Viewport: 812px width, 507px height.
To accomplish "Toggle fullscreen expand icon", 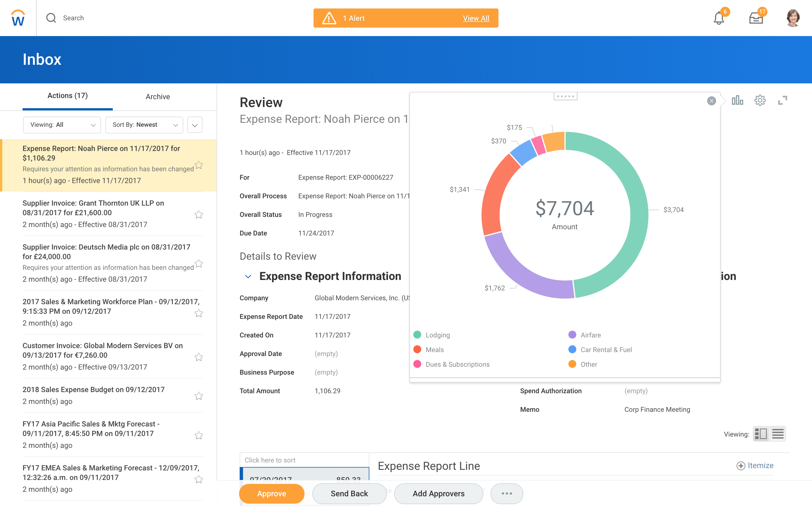I will pos(782,100).
